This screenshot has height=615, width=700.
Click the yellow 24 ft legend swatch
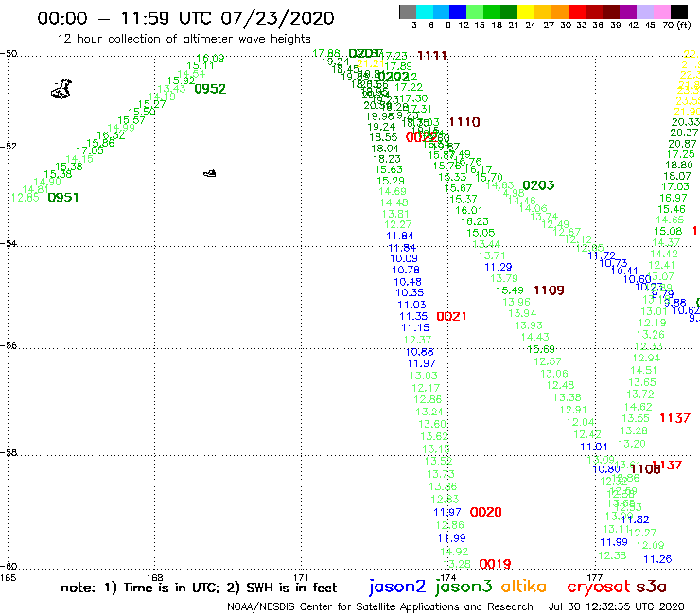pyautogui.click(x=526, y=12)
